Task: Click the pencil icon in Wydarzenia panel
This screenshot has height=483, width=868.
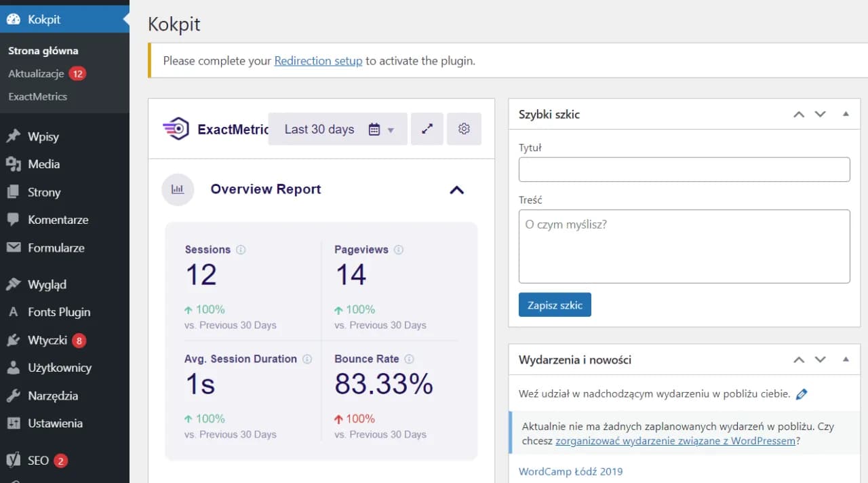Action: click(x=802, y=393)
